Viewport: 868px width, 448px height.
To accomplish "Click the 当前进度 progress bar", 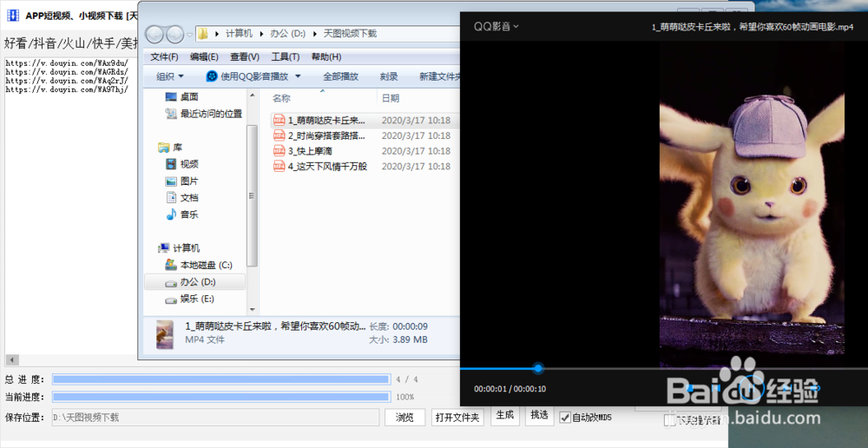I will click(220, 397).
